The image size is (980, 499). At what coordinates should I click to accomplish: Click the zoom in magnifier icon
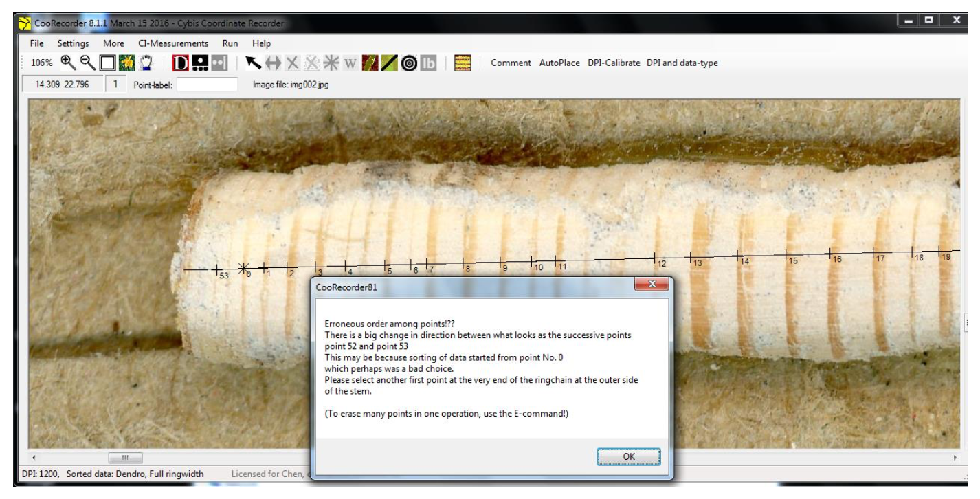(68, 63)
